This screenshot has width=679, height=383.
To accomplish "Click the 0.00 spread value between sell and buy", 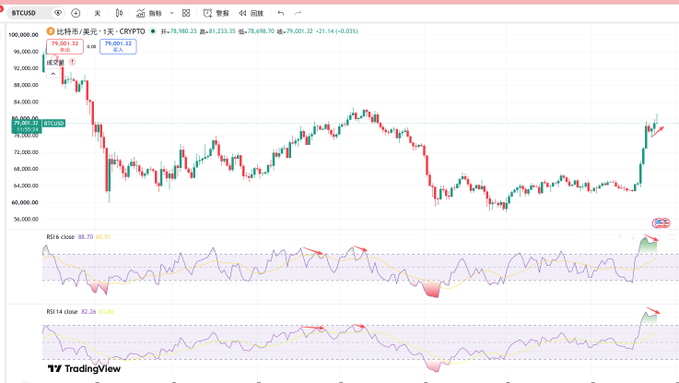I will (x=91, y=47).
